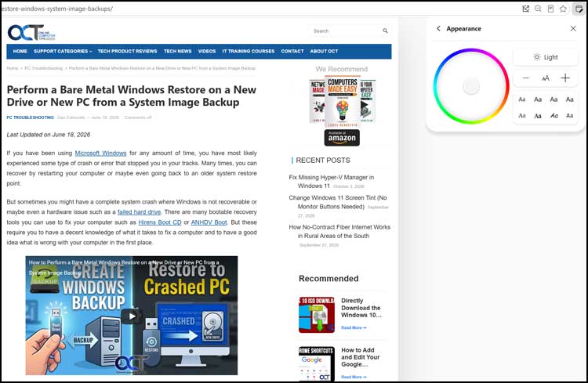Click the PC TROUBLESHOOTING category tag
The image size is (588, 383).
[x=31, y=117]
